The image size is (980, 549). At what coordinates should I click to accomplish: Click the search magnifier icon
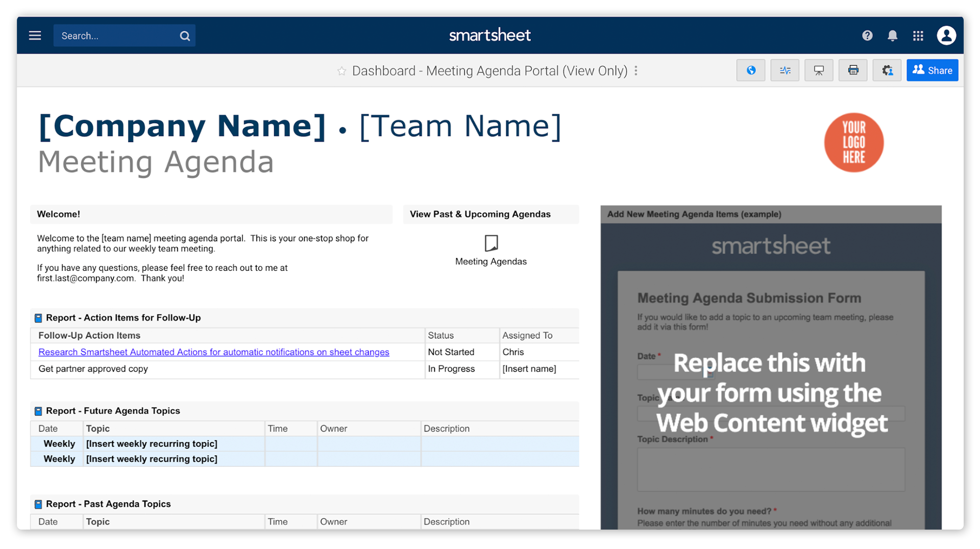[185, 36]
